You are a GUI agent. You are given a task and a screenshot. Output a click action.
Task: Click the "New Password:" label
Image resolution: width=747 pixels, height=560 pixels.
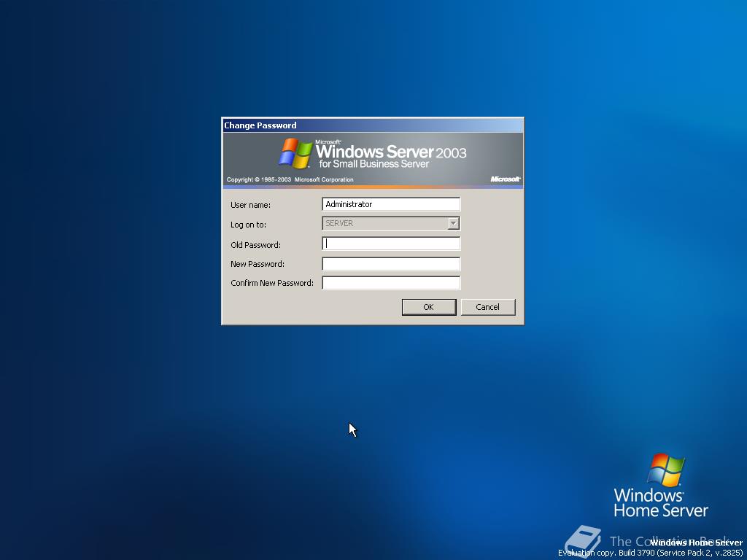[x=258, y=264]
